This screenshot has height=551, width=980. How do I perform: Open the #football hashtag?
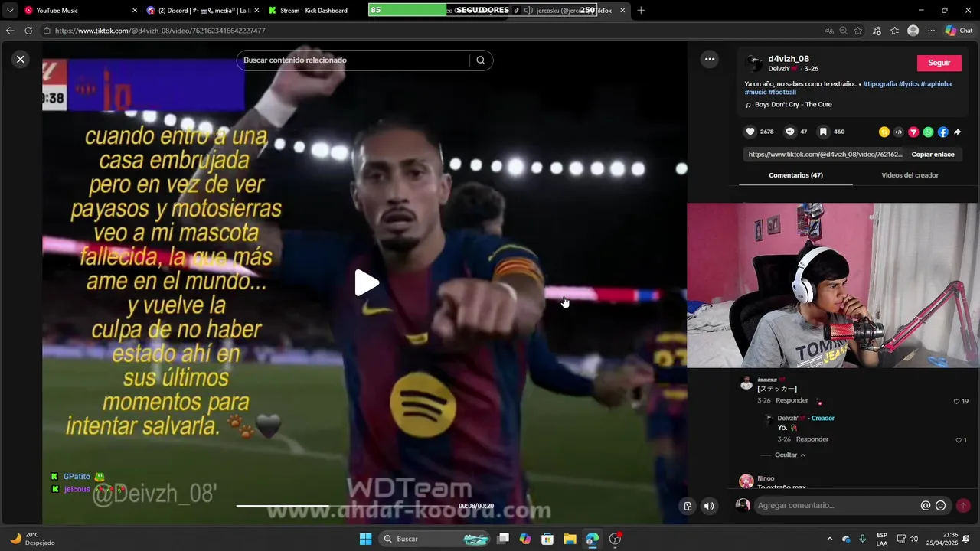coord(782,93)
